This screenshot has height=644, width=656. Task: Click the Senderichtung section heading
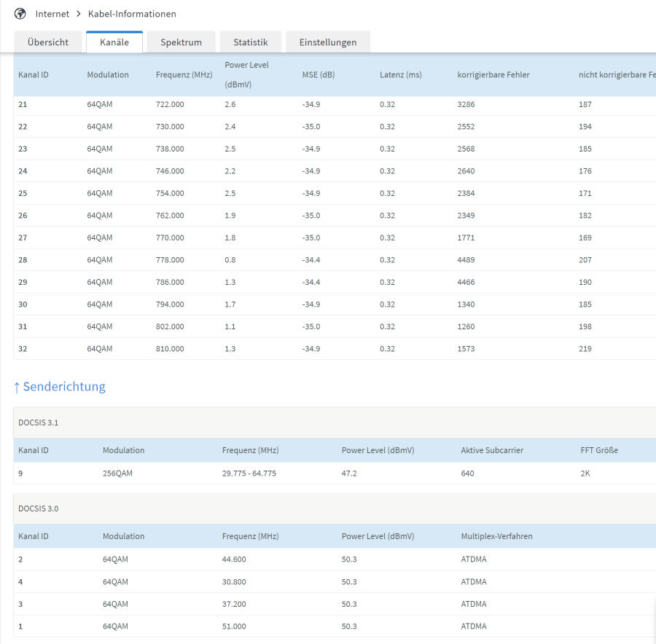tap(64, 387)
